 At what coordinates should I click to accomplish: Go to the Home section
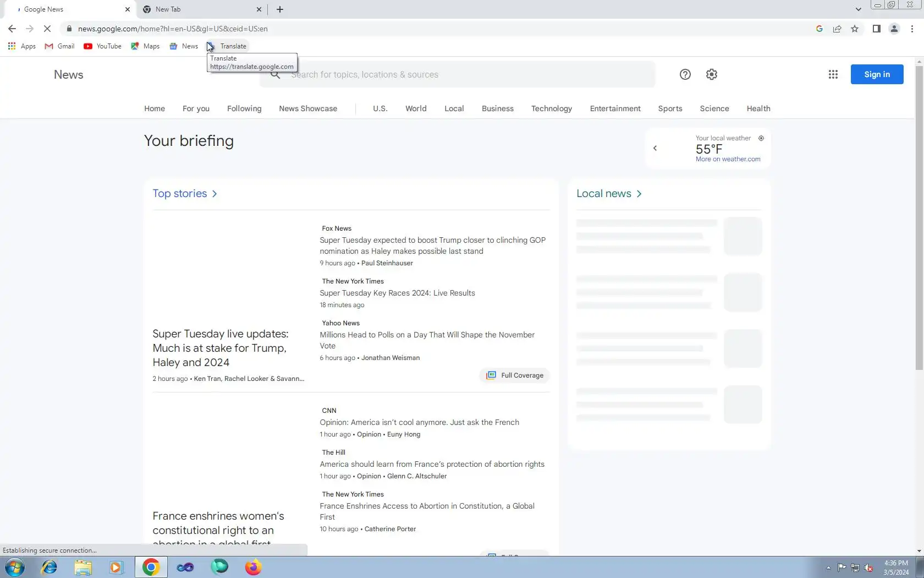[155, 108]
